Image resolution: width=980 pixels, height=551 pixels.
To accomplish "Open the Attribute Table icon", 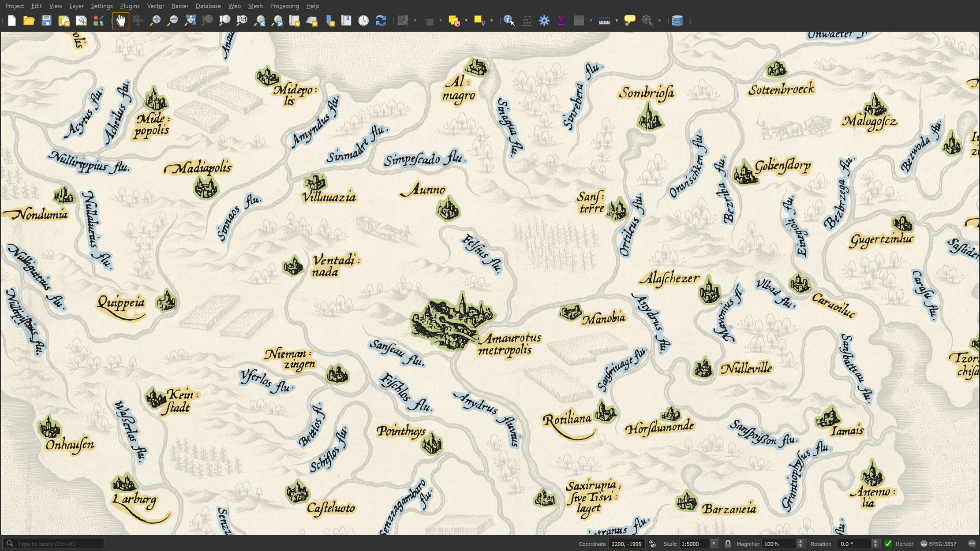I will point(579,21).
